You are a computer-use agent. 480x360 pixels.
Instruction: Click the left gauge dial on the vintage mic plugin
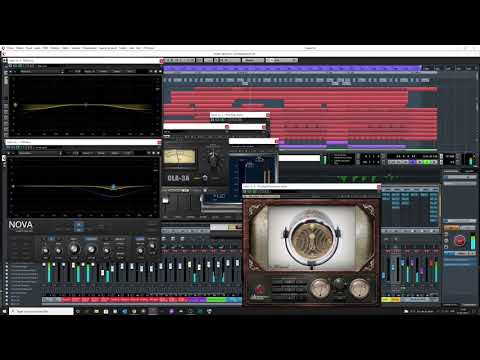pyautogui.click(x=319, y=288)
